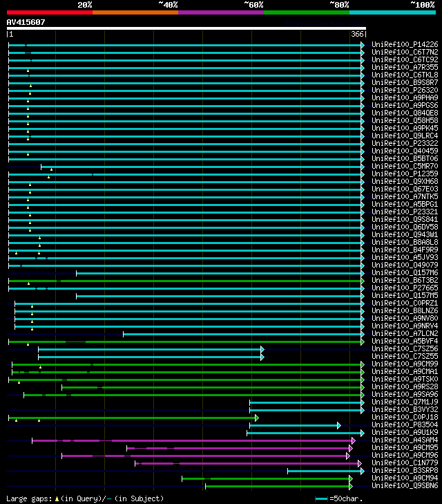Screen dimensions: 442x504
Task: Click the white AV415607 query sequence bar
Action: (x=186, y=28)
